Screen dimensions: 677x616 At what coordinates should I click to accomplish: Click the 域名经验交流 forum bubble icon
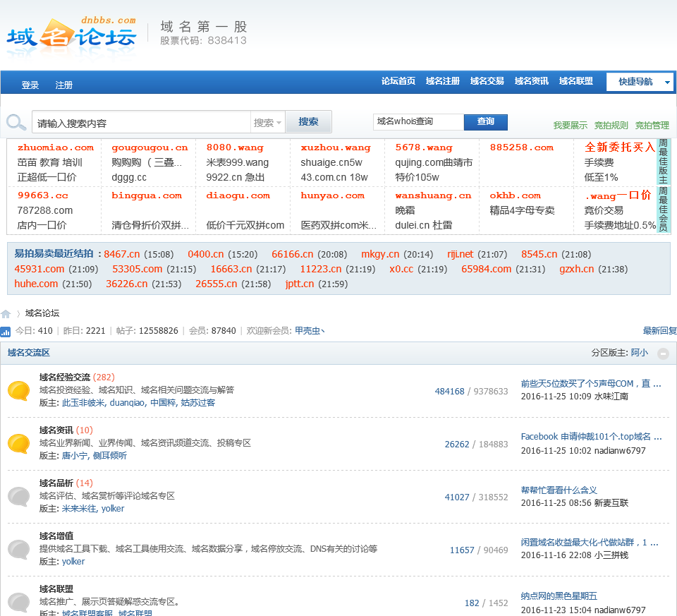point(18,390)
